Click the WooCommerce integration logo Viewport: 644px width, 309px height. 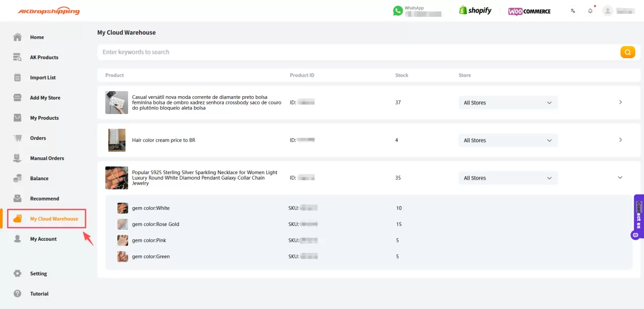529,11
